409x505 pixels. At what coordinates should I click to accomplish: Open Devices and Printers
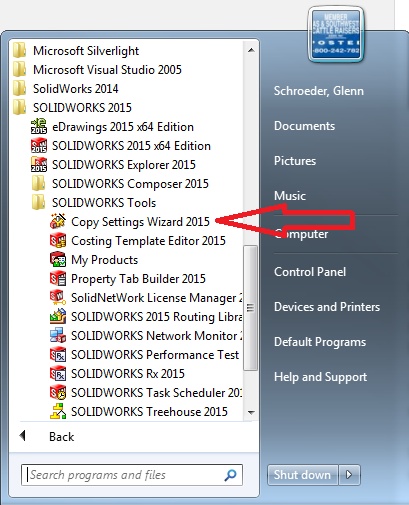point(327,307)
